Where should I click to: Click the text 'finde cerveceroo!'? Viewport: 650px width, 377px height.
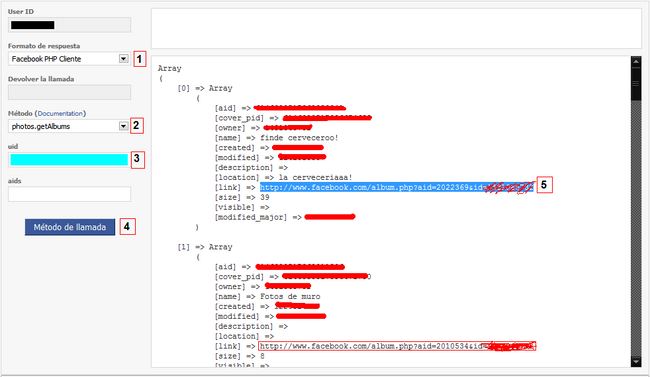tap(299, 138)
